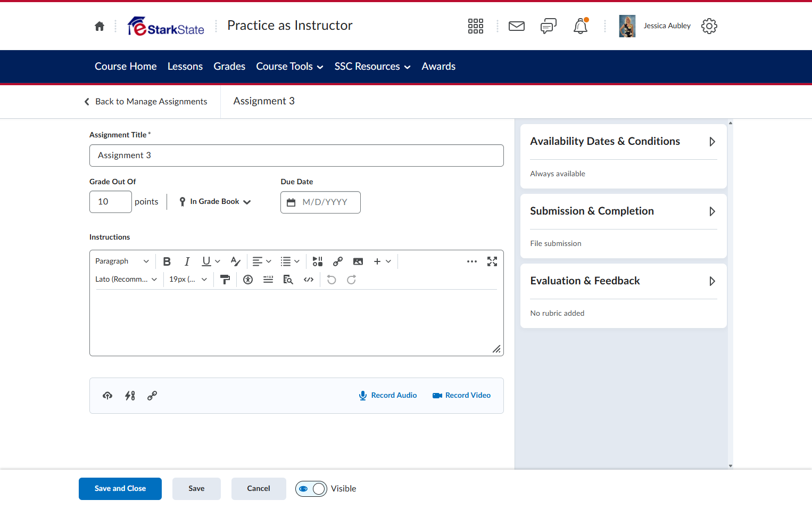This screenshot has height=508, width=812.
Task: Insert an image in editor
Action: (x=358, y=261)
